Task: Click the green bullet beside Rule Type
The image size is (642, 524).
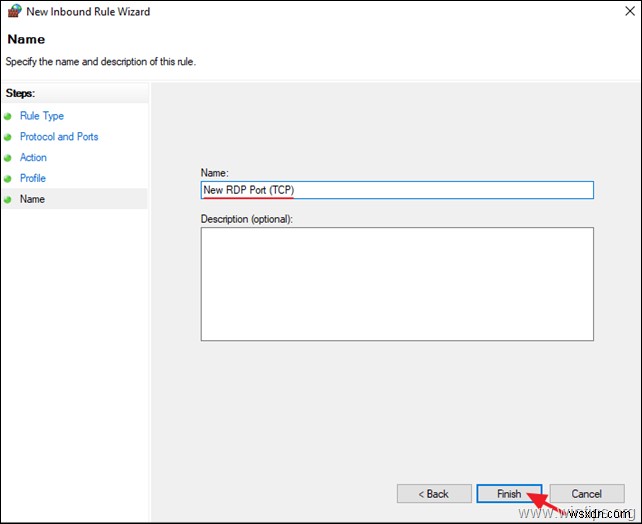Action: [x=8, y=116]
